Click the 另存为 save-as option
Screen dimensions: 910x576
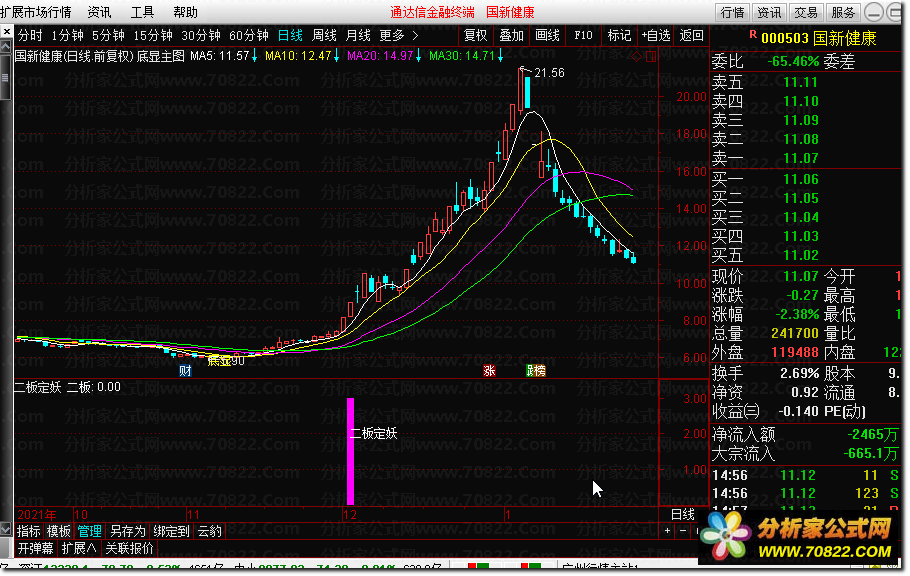coord(128,531)
